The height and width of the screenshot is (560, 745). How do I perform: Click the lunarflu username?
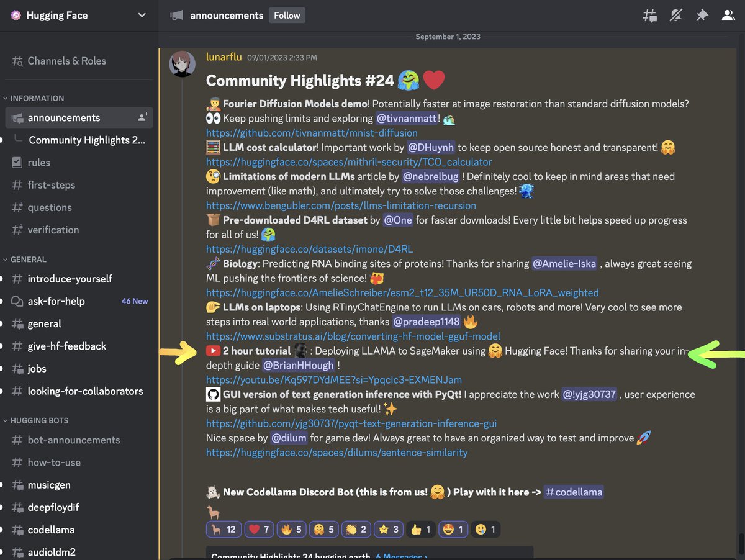point(223,57)
